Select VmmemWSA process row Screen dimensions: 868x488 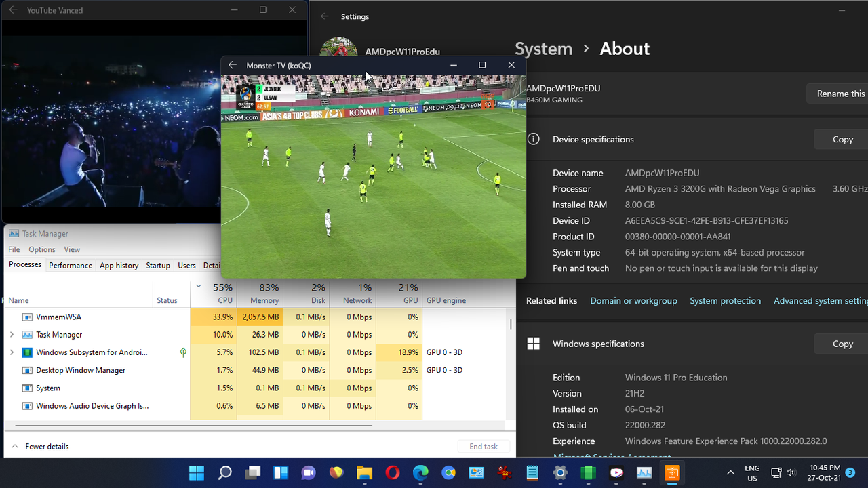point(256,317)
